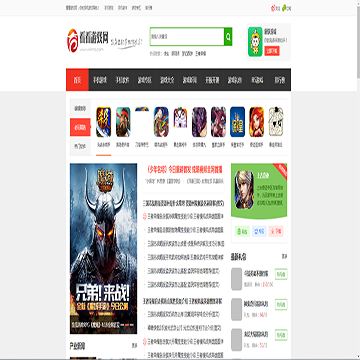Click the red button under mascot promo
The height and width of the screenshot is (360, 360).
(x=272, y=51)
